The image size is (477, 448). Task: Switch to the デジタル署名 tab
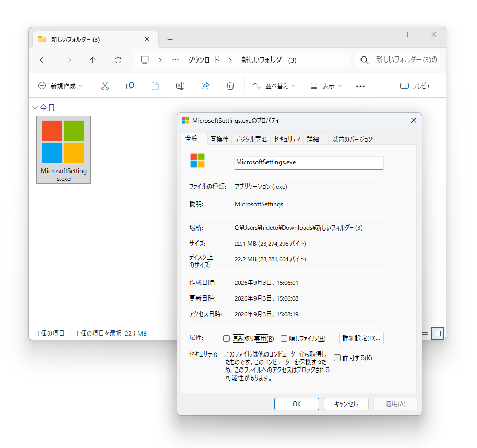[x=251, y=140]
